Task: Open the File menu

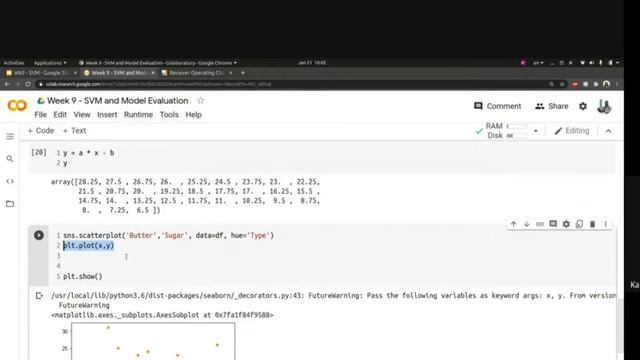Action: tap(40, 115)
